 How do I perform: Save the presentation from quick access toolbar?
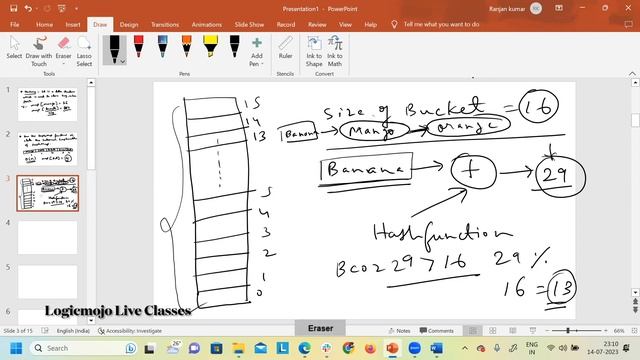click(13, 9)
